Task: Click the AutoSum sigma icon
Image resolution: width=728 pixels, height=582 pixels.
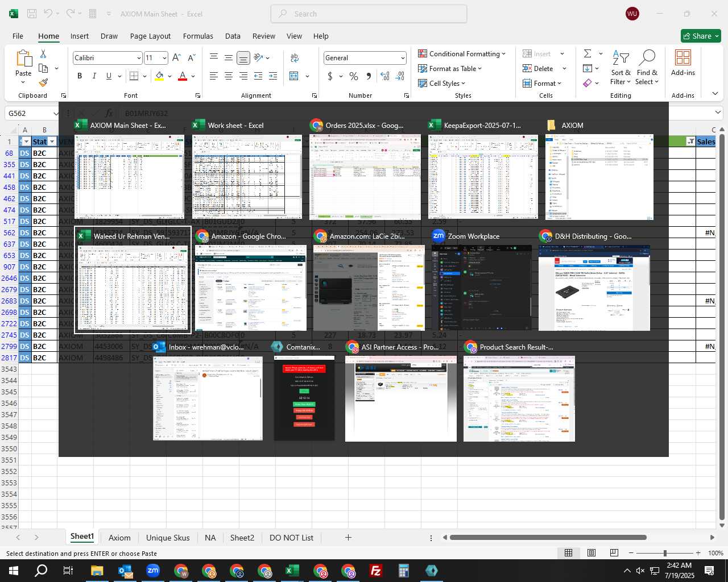Action: [588, 53]
